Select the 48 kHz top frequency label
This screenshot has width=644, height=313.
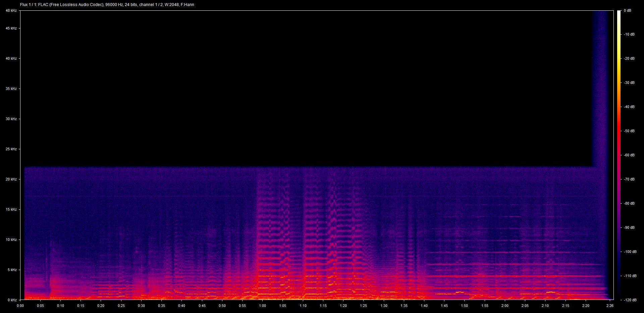click(x=11, y=11)
